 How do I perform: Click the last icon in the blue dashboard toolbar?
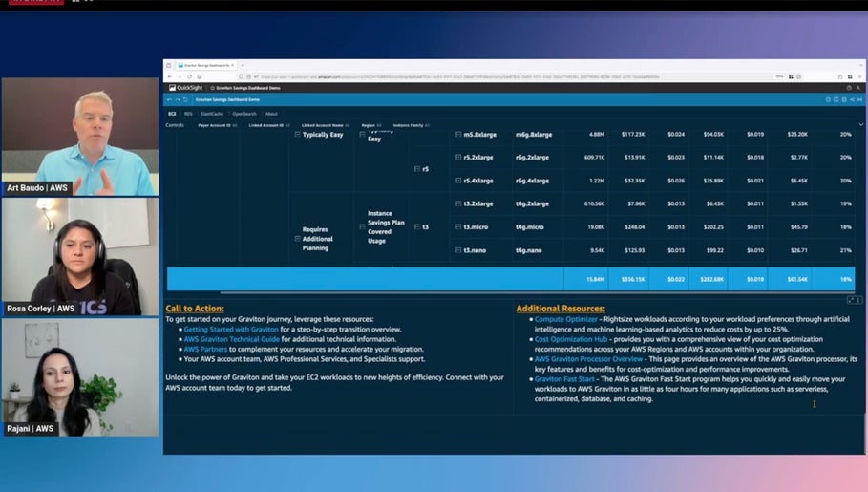pos(859,99)
